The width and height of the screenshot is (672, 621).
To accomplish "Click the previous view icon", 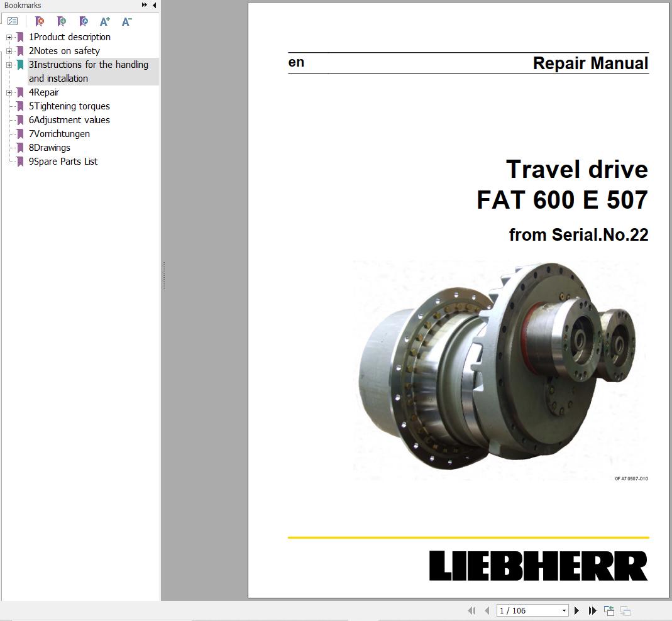I will (609, 610).
